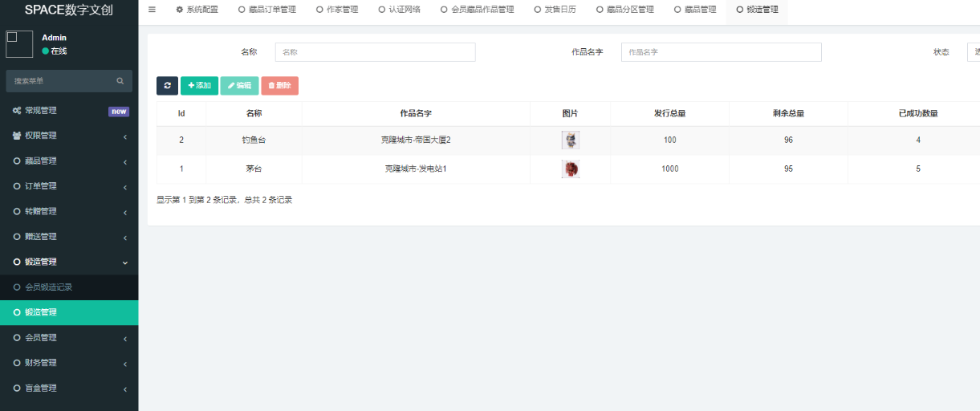Click the 1000 issue total cell

(669, 169)
